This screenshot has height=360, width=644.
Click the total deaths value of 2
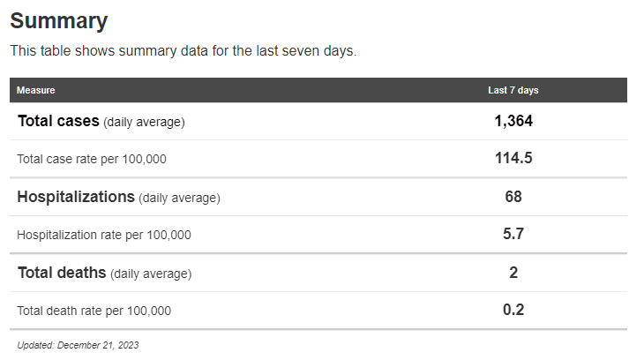513,273
